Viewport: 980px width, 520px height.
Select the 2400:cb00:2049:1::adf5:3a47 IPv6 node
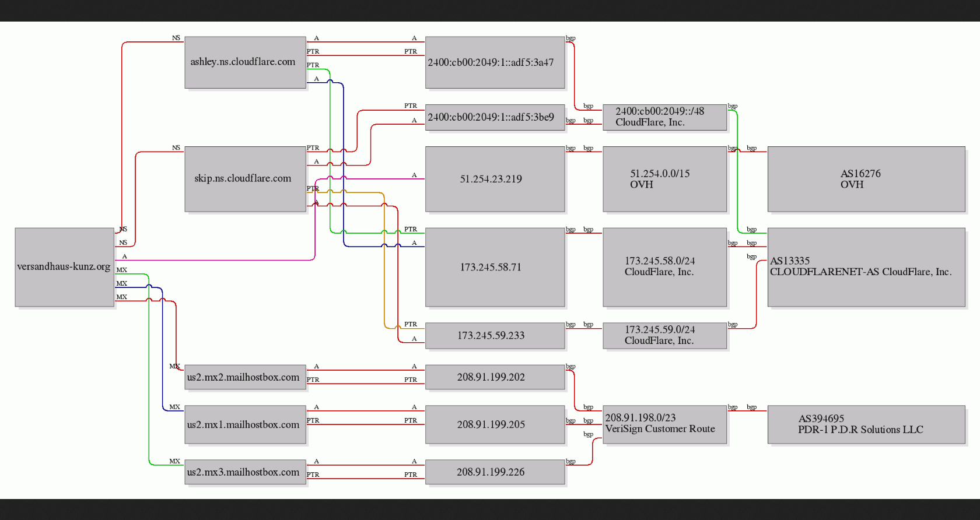point(495,62)
